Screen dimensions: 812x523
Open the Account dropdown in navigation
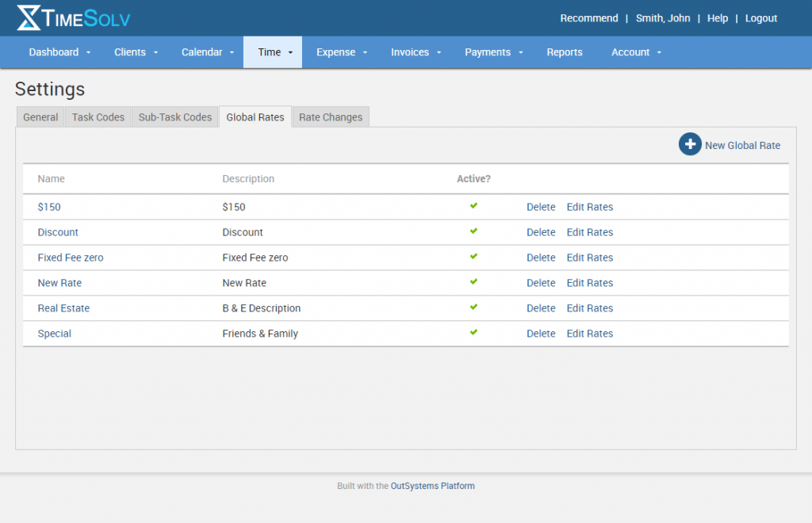(636, 52)
